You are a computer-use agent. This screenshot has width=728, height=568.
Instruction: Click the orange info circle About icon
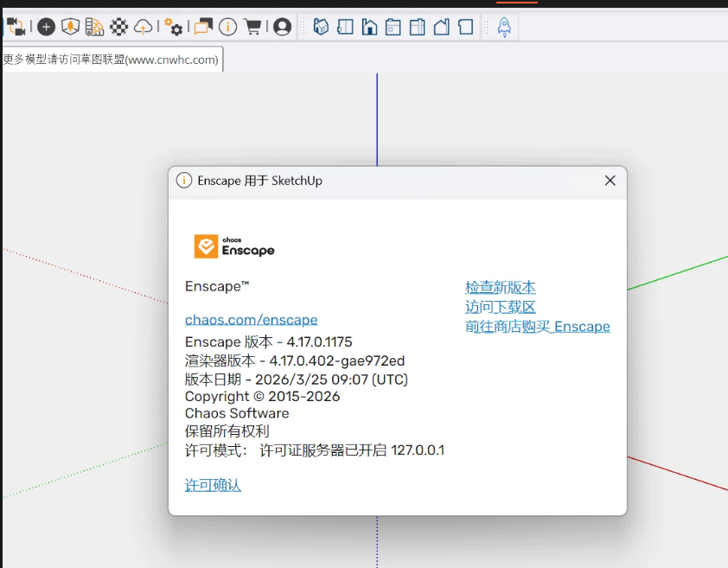pyautogui.click(x=227, y=27)
